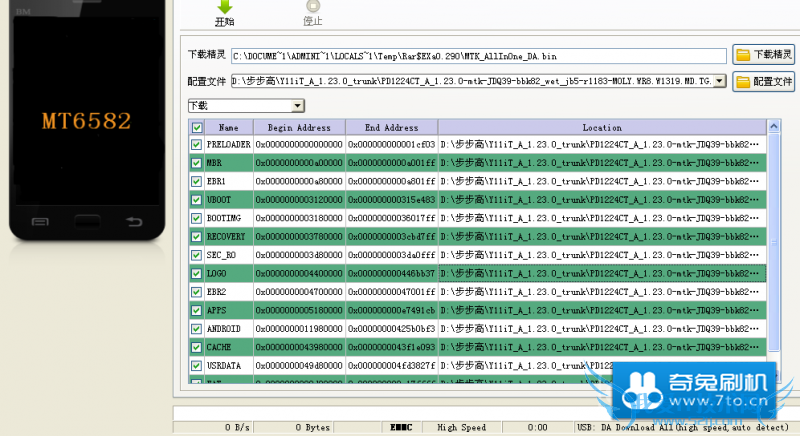Expand the 配置文件 scatter file path dropdown

click(720, 81)
